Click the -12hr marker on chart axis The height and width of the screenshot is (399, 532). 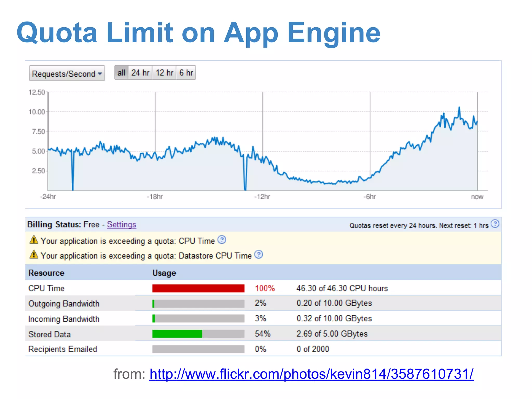262,197
